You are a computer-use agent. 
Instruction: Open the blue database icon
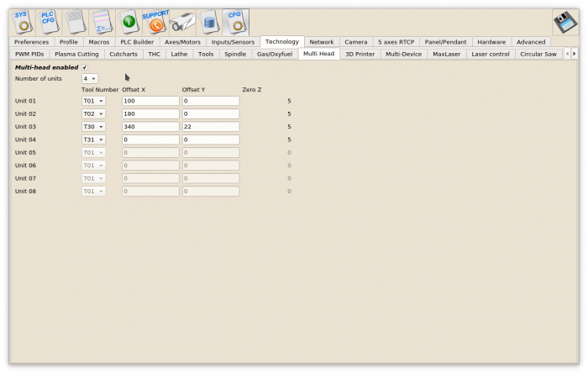209,21
